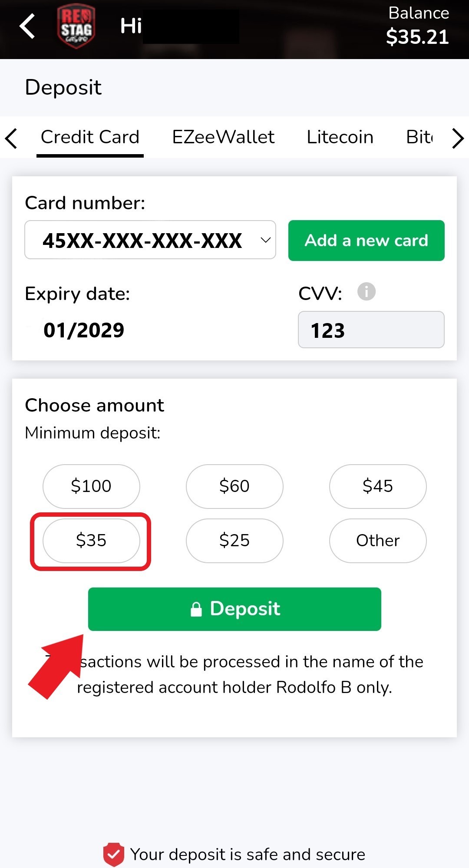Tap the Red Stag casino logo
Image resolution: width=469 pixels, height=868 pixels.
coord(76,27)
